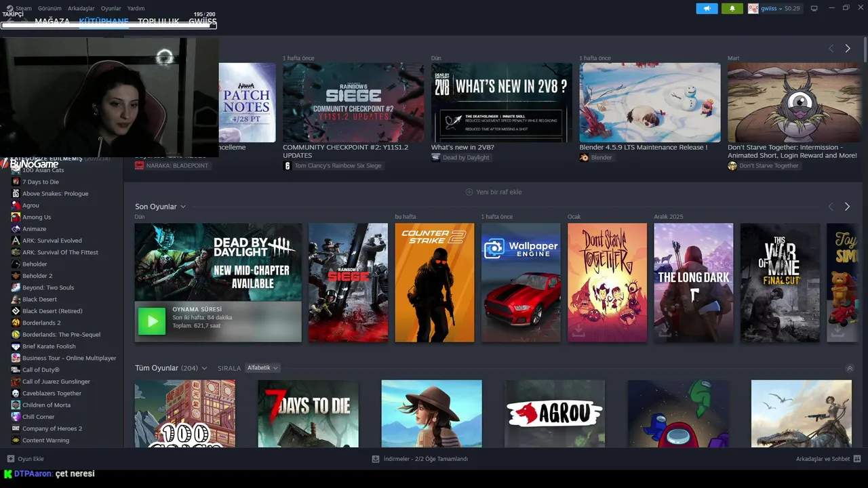Click the Big Picture monitor icon

click(x=814, y=8)
